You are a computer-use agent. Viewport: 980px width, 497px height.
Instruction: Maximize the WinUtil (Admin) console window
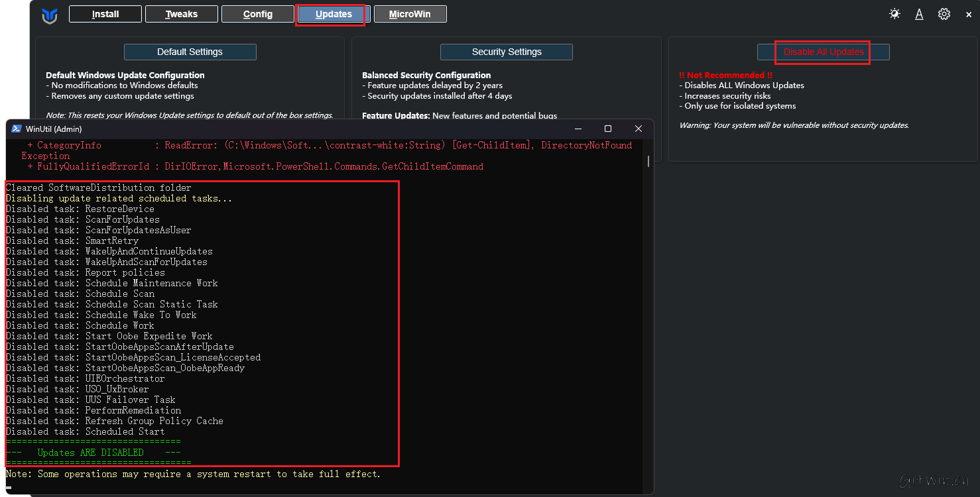click(608, 129)
